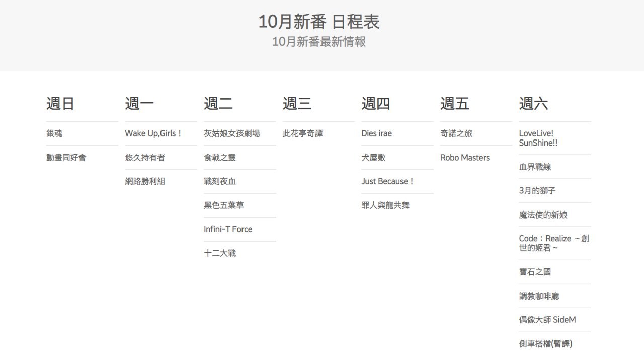Click the Infini-T Force link

228,229
